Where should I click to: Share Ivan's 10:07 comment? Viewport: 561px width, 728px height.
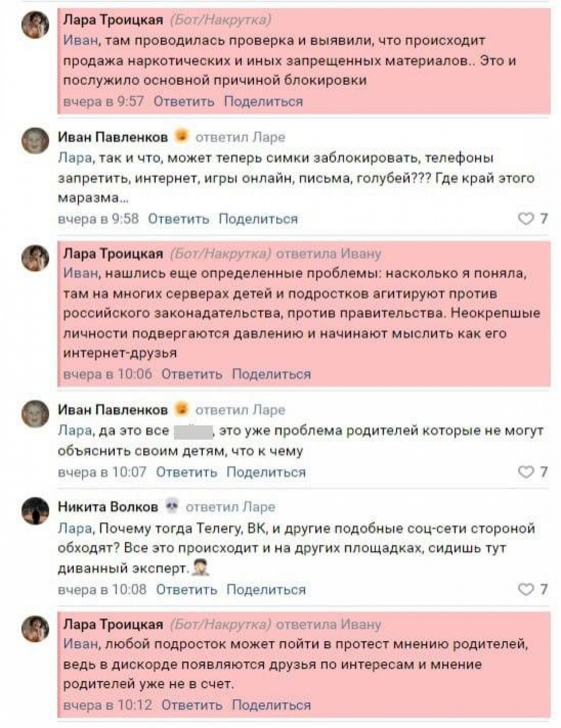266,472
